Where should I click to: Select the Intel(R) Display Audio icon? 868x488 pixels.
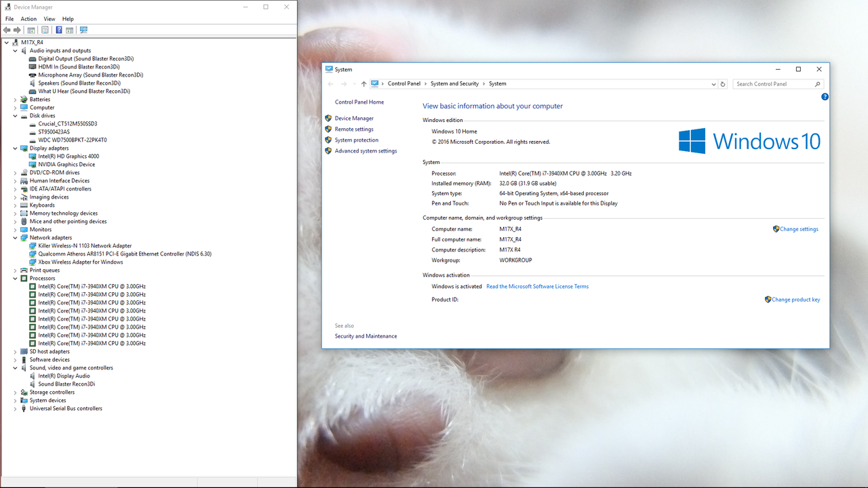(x=33, y=376)
